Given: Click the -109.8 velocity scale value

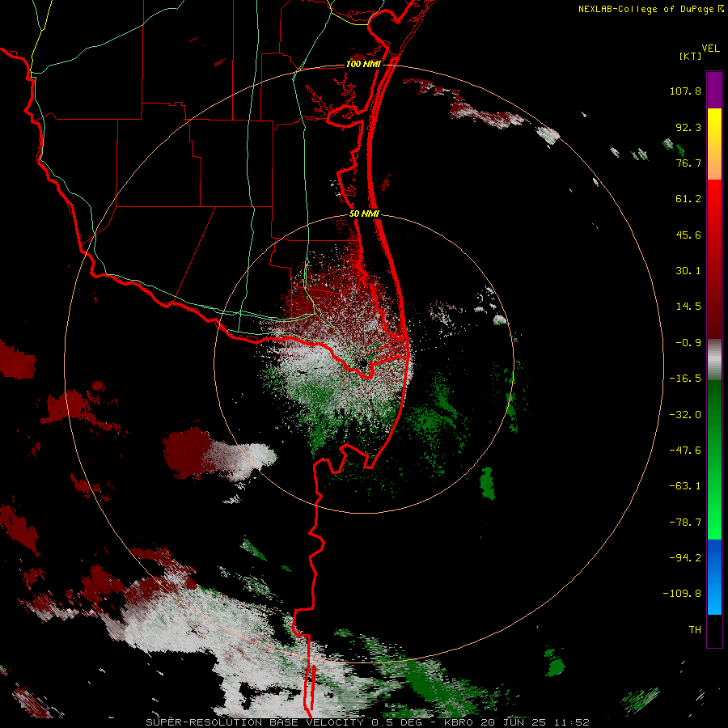Looking at the screenshot, I should point(682,594).
